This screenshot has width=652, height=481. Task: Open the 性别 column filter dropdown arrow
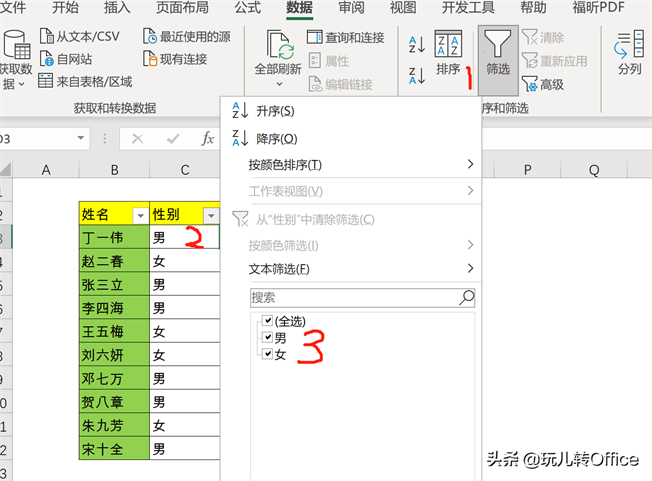click(210, 215)
